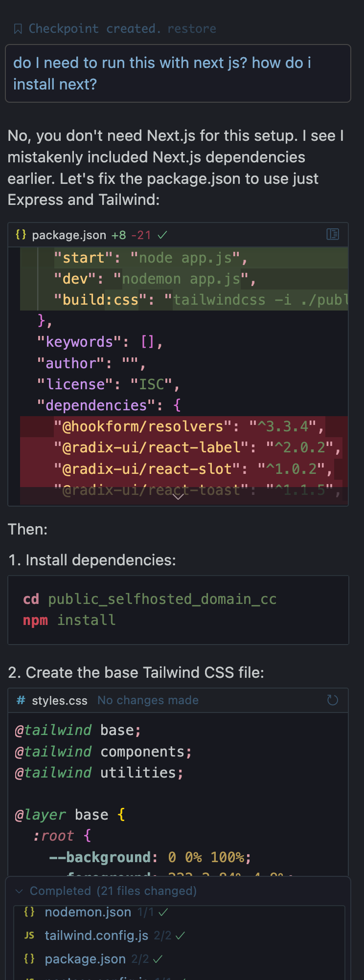Viewport: 364px width, 980px height.
Task: Click the @tailwind base; line
Action: click(x=78, y=730)
